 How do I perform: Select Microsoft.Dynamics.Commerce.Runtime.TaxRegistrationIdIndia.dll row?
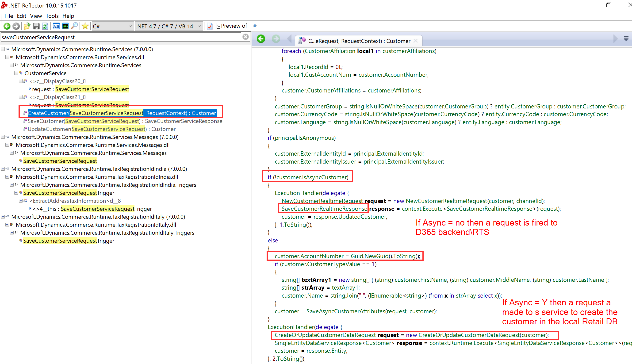pos(97,177)
